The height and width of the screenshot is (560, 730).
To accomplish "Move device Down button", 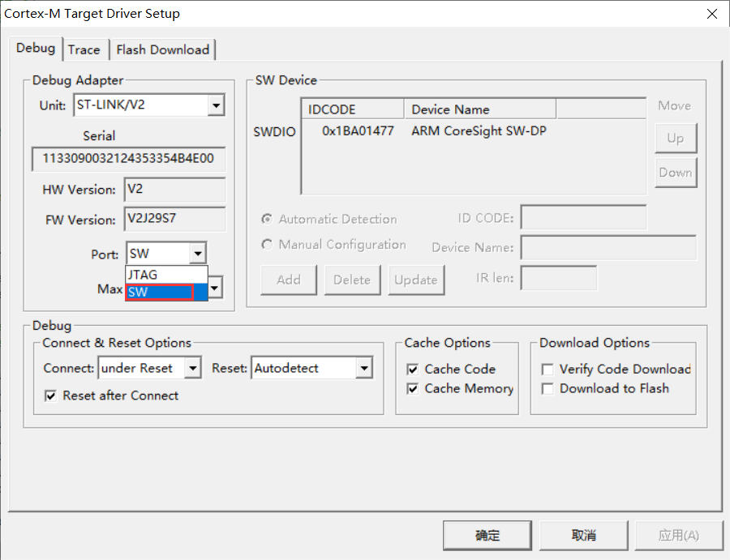I will coord(676,173).
